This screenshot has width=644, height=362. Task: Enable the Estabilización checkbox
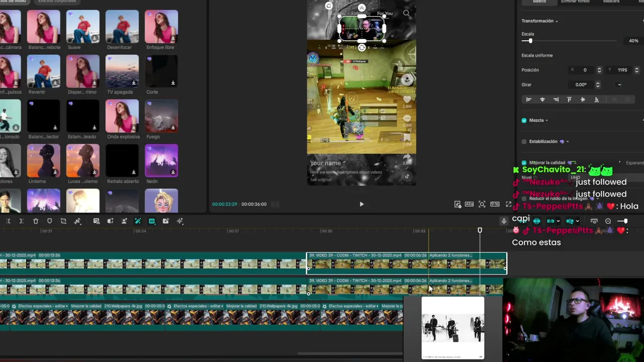524,142
